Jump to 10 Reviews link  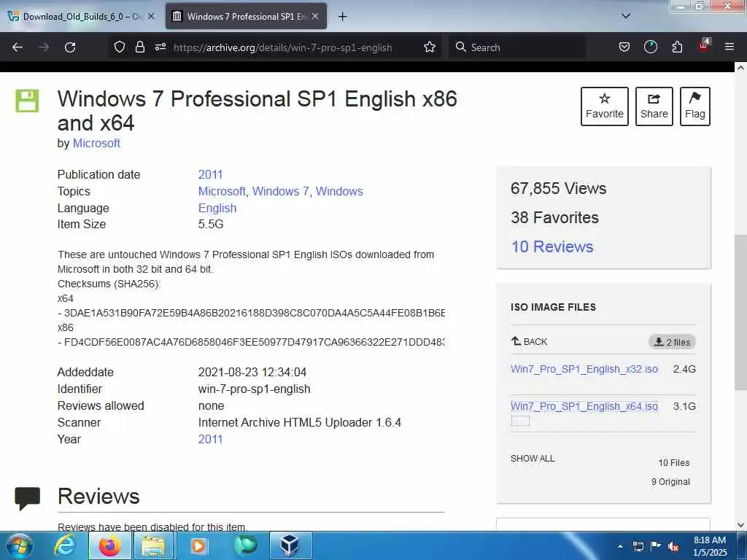click(x=552, y=246)
